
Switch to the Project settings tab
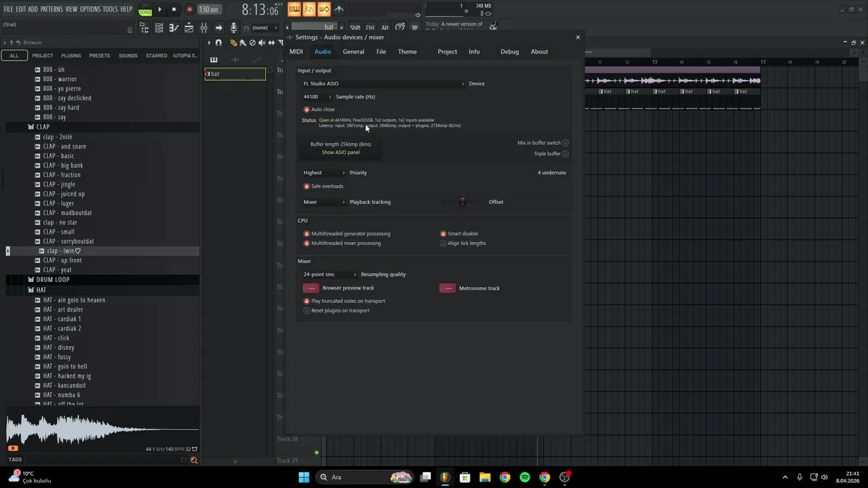tap(447, 52)
